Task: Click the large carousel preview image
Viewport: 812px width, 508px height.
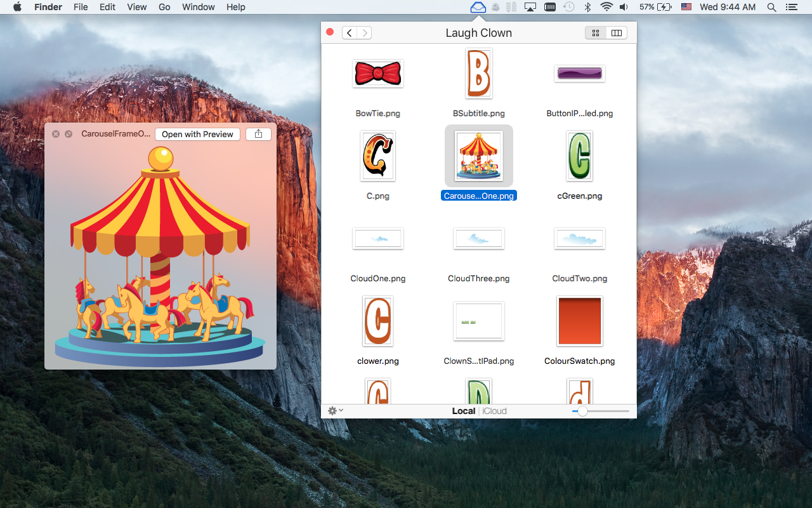Action: click(x=160, y=256)
